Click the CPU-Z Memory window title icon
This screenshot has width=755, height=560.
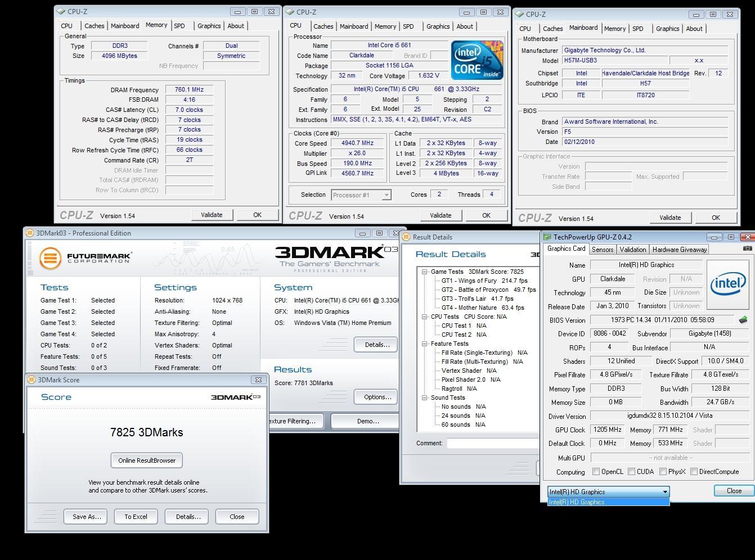tap(62, 11)
